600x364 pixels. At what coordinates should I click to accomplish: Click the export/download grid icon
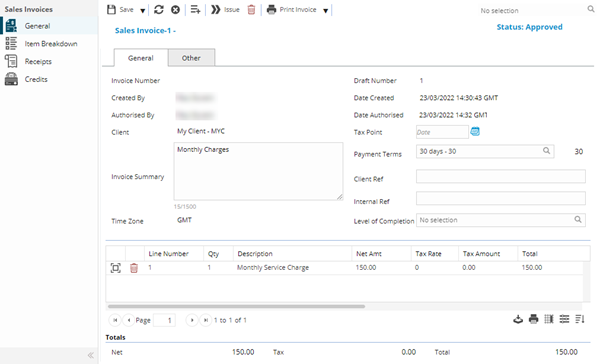[518, 319]
